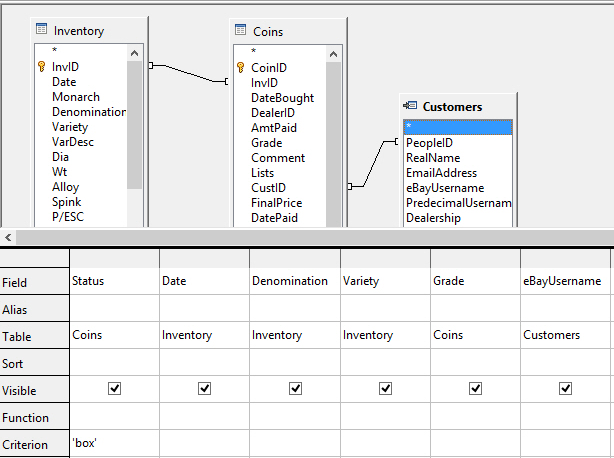The width and height of the screenshot is (614, 458).
Task: Click the Criterion cell containing 'box'
Action: pyautogui.click(x=114, y=444)
